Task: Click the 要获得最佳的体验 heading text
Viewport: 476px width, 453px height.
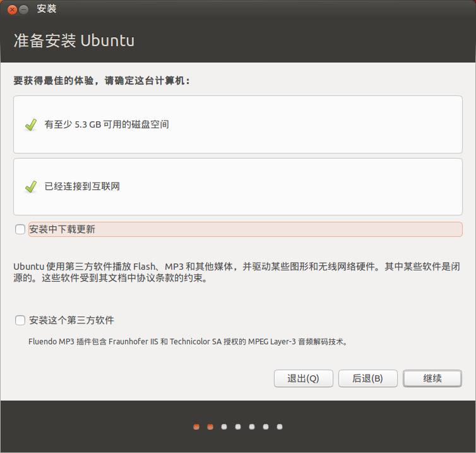Action: tap(102, 80)
